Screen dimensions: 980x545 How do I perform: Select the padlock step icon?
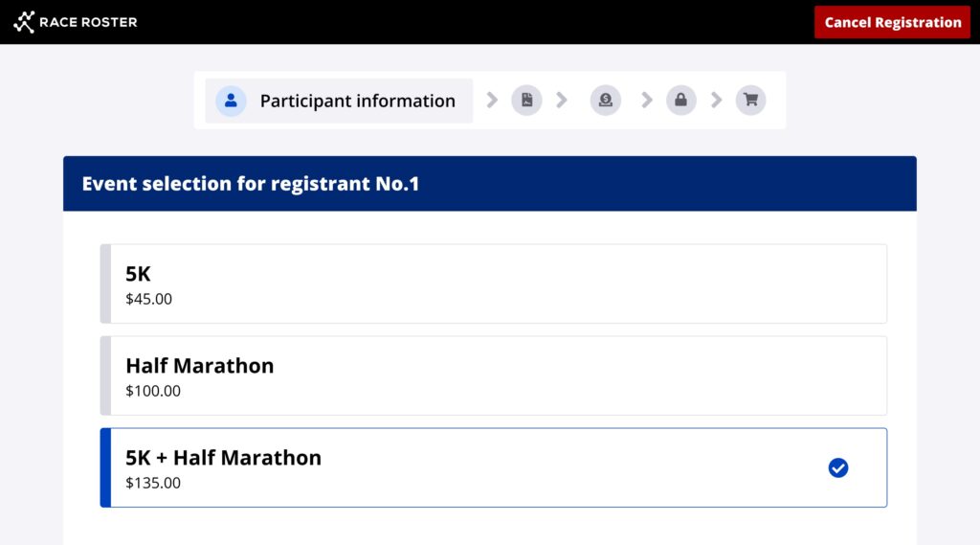[680, 101]
